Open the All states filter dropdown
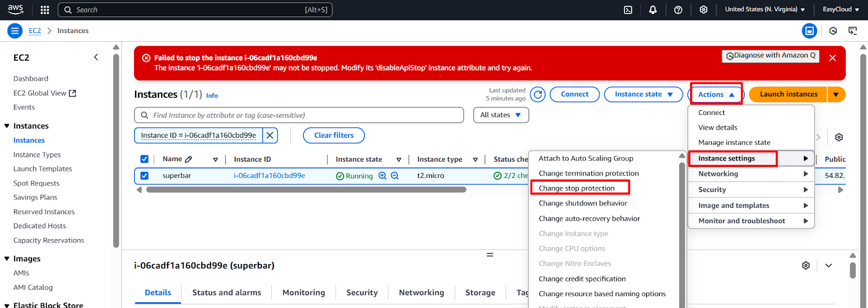868x308 pixels. (501, 115)
